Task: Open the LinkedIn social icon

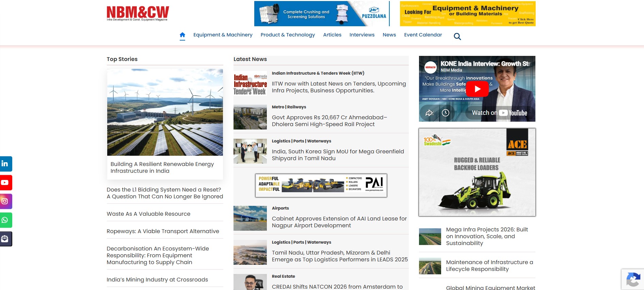Action: (x=5, y=164)
